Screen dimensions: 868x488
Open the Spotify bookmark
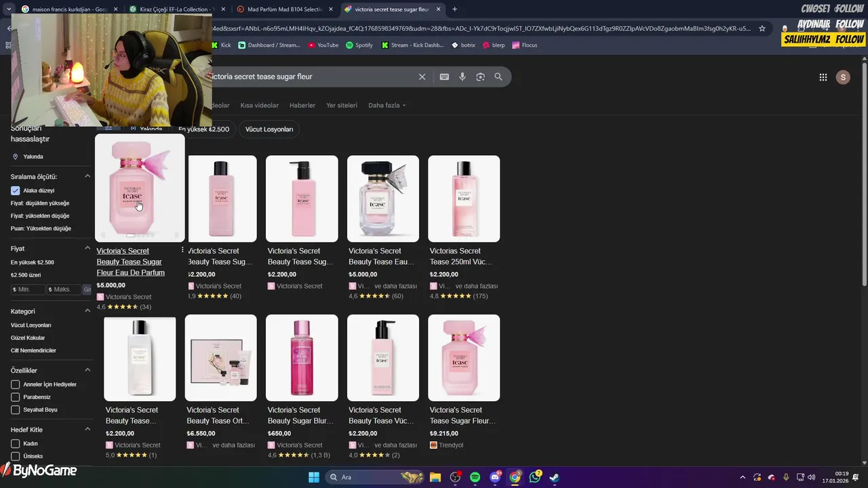coord(359,45)
